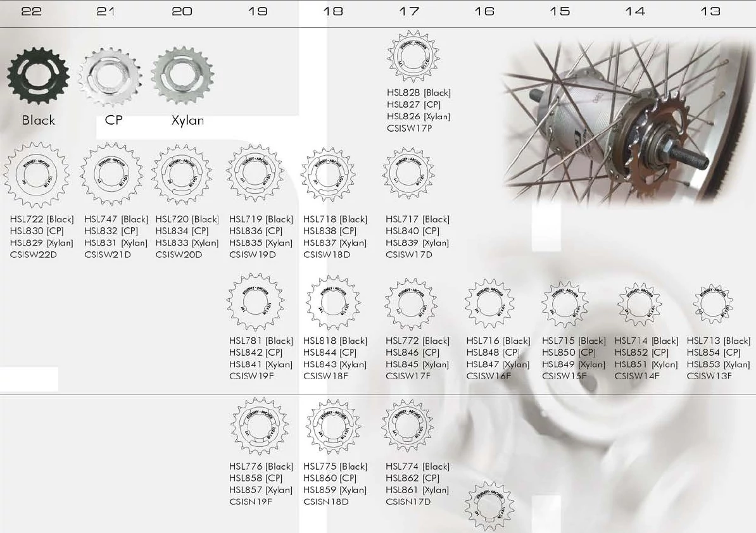
Task: Click the column header 22
Action: [x=32, y=11]
